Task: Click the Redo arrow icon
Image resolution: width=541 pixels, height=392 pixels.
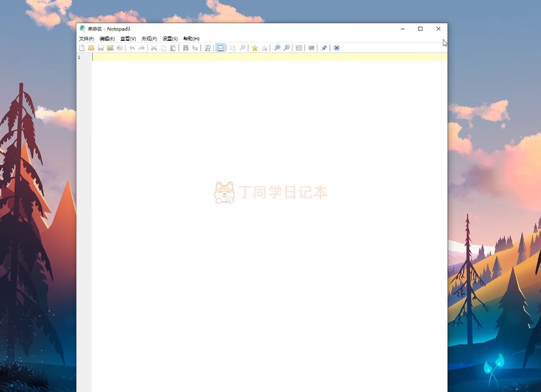Action: point(141,48)
